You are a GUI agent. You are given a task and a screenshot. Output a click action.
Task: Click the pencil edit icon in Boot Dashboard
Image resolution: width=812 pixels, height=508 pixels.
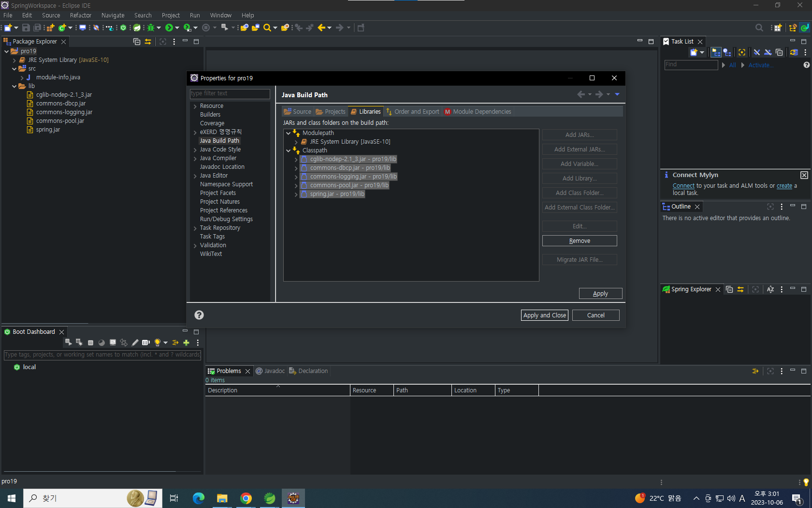click(x=135, y=343)
